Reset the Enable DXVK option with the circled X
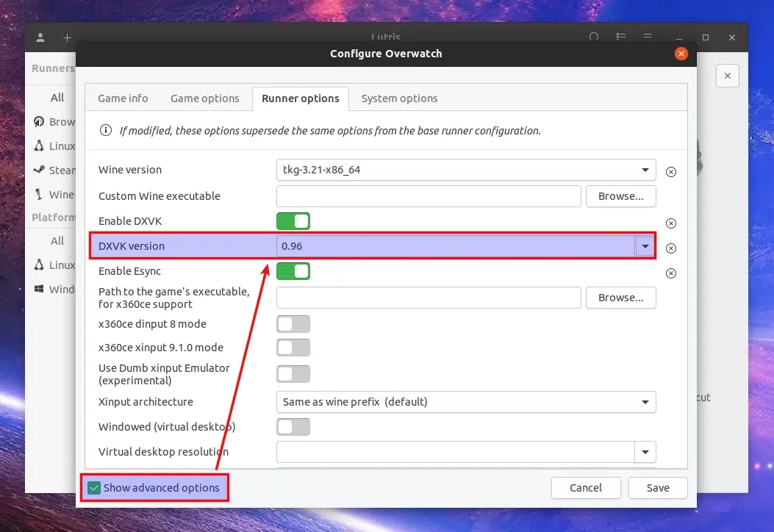Screen dimensions: 774x532 [671, 223]
